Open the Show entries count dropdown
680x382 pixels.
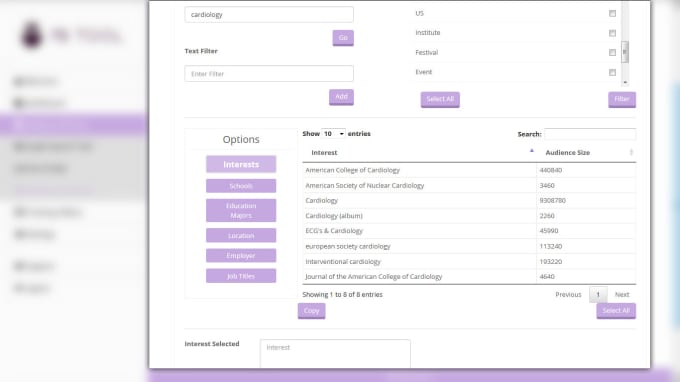pos(333,134)
